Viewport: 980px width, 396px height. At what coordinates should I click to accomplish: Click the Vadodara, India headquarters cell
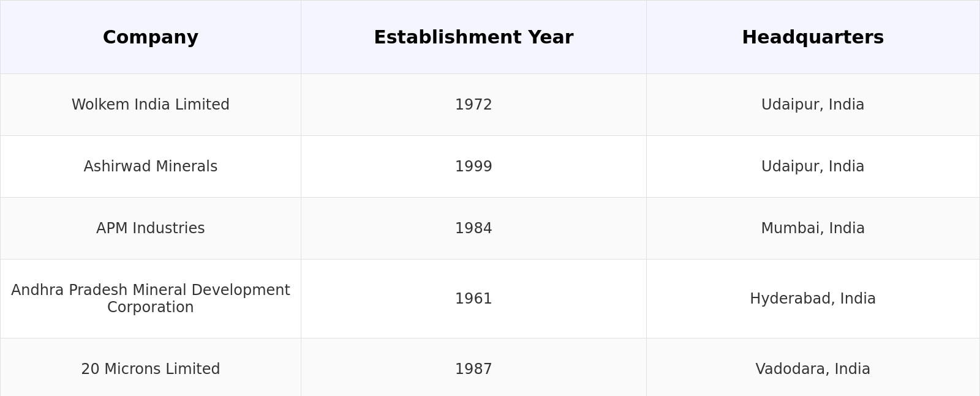(813, 369)
